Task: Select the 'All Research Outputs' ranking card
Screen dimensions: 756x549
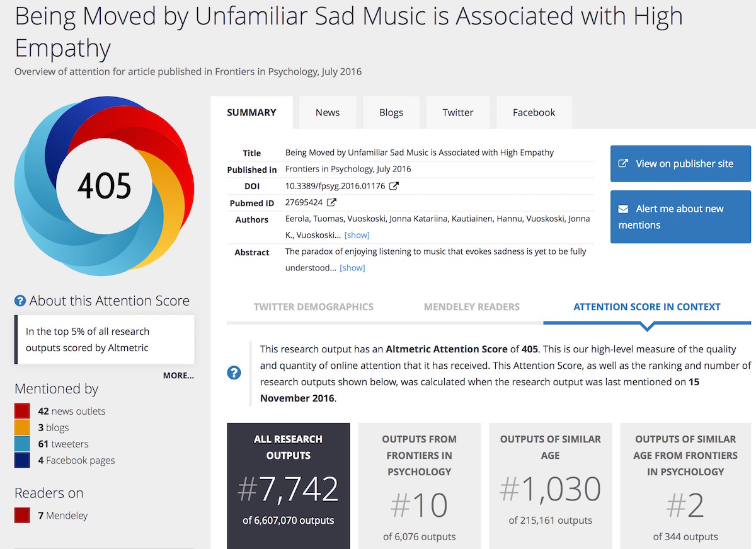Action: pyautogui.click(x=288, y=485)
